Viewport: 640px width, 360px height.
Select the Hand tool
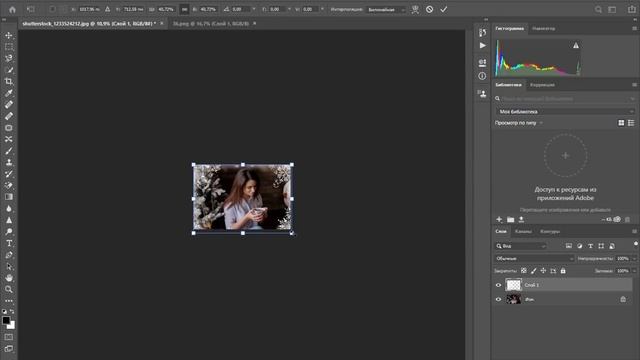click(x=9, y=278)
